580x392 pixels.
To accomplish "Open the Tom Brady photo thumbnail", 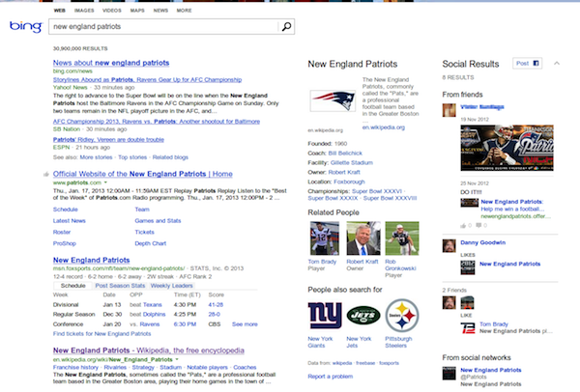I will click(325, 238).
